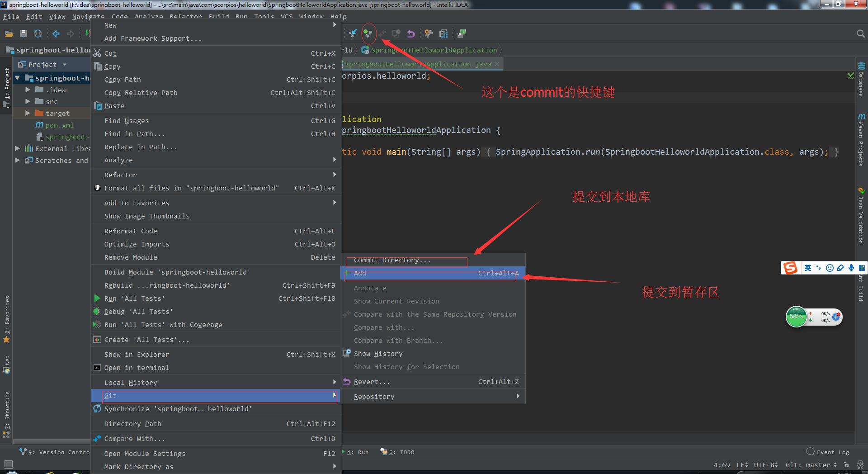Click SpringbootHelloworldApplication breadcrumb in navigation bar
The width and height of the screenshot is (868, 474).
(x=430, y=50)
